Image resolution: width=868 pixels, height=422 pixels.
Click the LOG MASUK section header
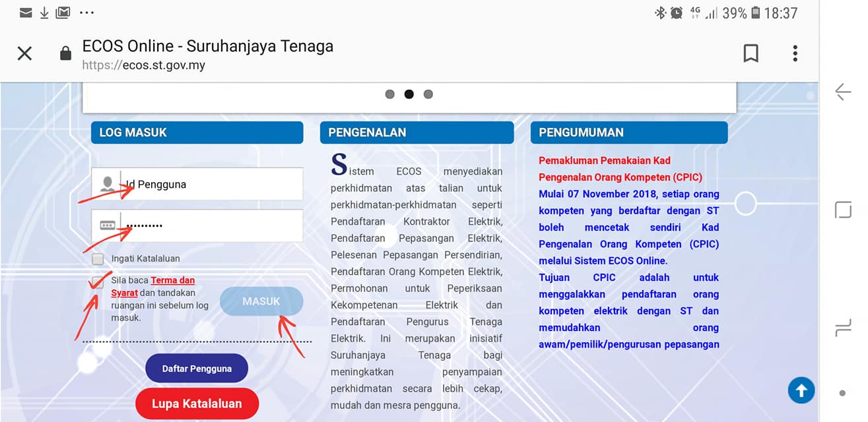pos(197,133)
